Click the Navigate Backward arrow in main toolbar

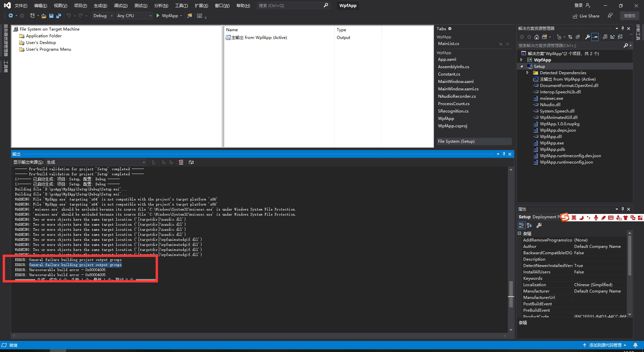(11, 16)
